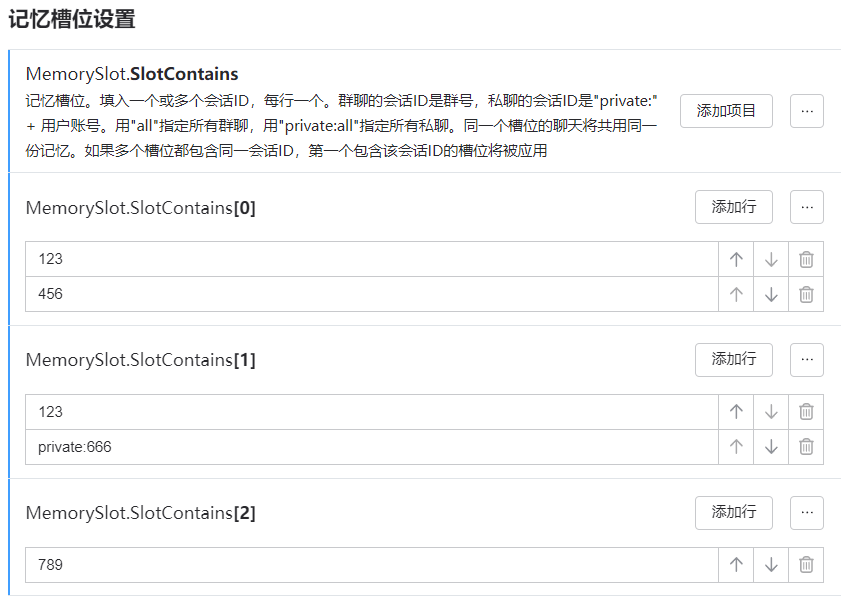Move the 456 row down in SlotContains[0]
The width and height of the screenshot is (841, 596).
coord(771,294)
